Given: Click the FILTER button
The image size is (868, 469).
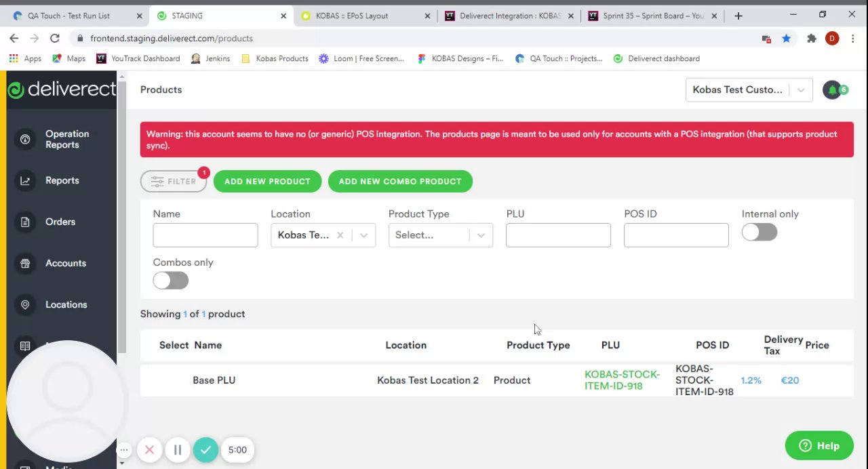Looking at the screenshot, I should [x=174, y=181].
